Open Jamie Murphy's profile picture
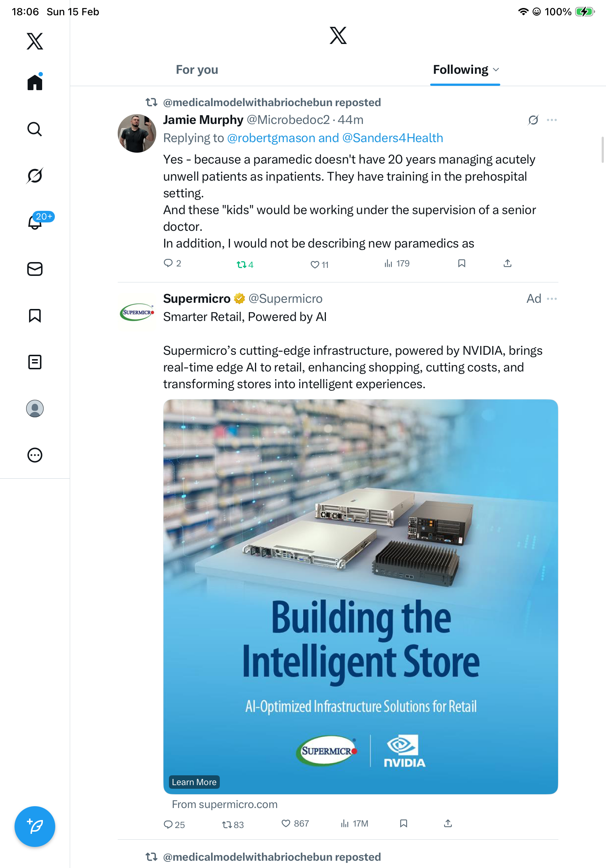The width and height of the screenshot is (606, 868). (137, 133)
